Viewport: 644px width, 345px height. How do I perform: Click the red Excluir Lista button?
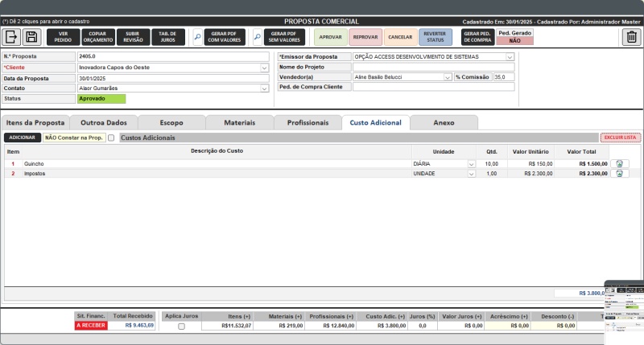pyautogui.click(x=620, y=138)
